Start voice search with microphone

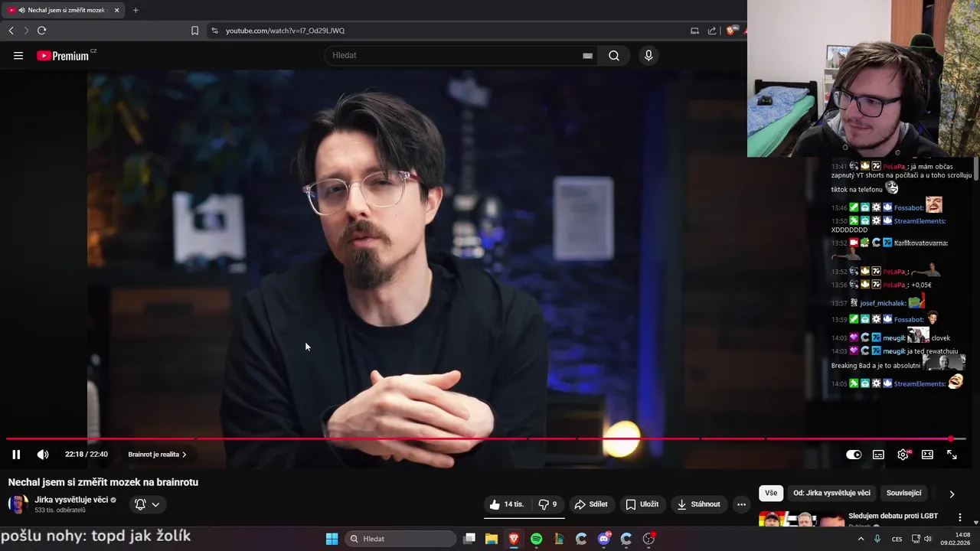click(x=648, y=56)
